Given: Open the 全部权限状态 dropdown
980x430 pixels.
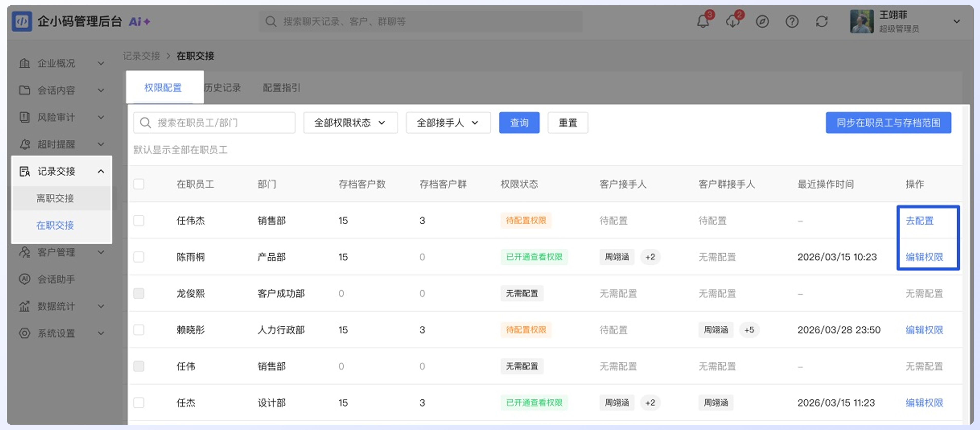Looking at the screenshot, I should tap(350, 123).
